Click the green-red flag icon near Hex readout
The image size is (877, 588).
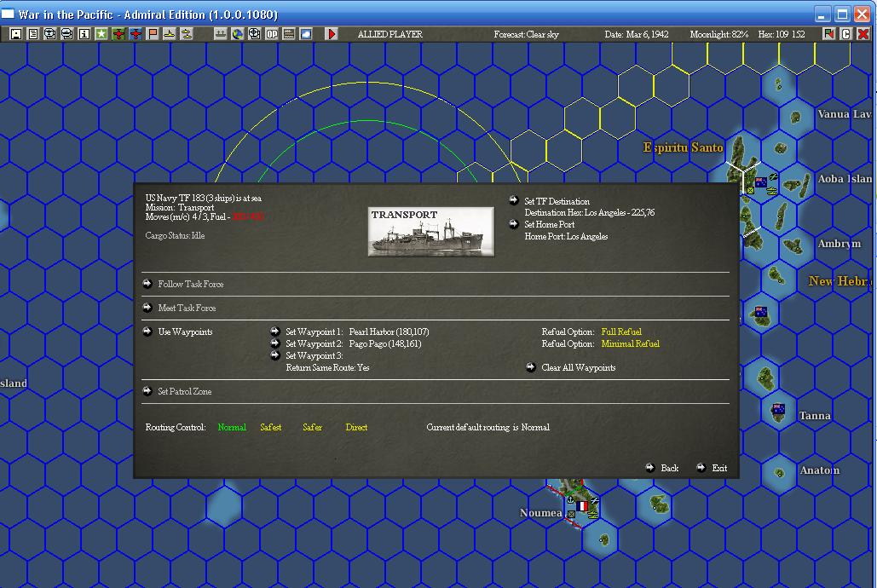828,34
